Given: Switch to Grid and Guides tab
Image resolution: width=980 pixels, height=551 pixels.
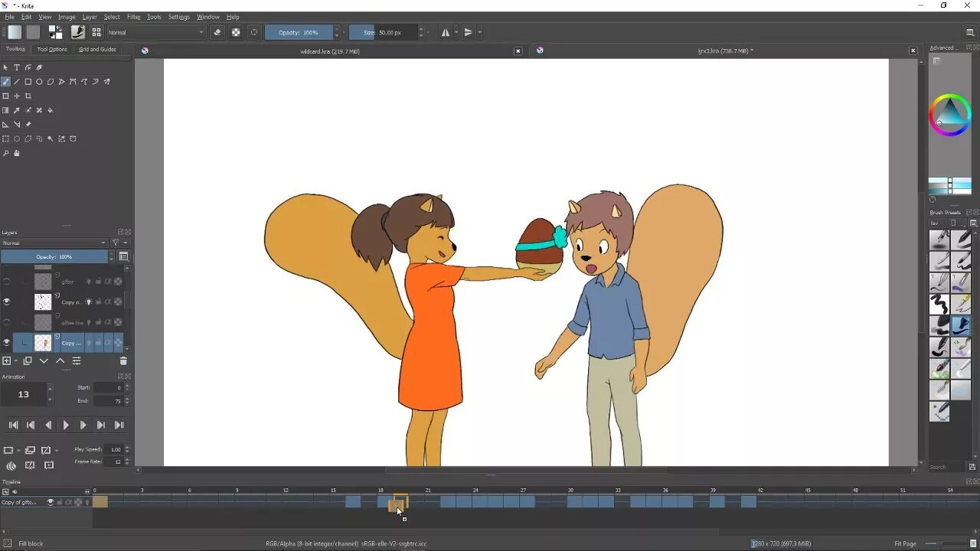Looking at the screenshot, I should tap(97, 49).
